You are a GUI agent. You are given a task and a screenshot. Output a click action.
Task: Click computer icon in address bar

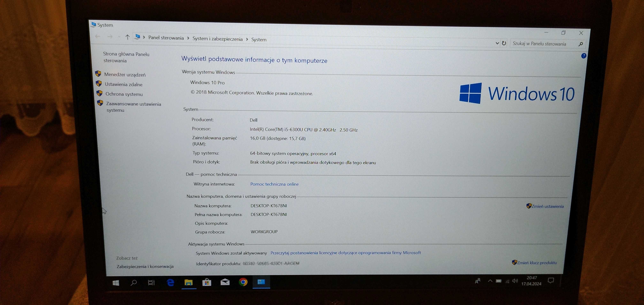[137, 37]
